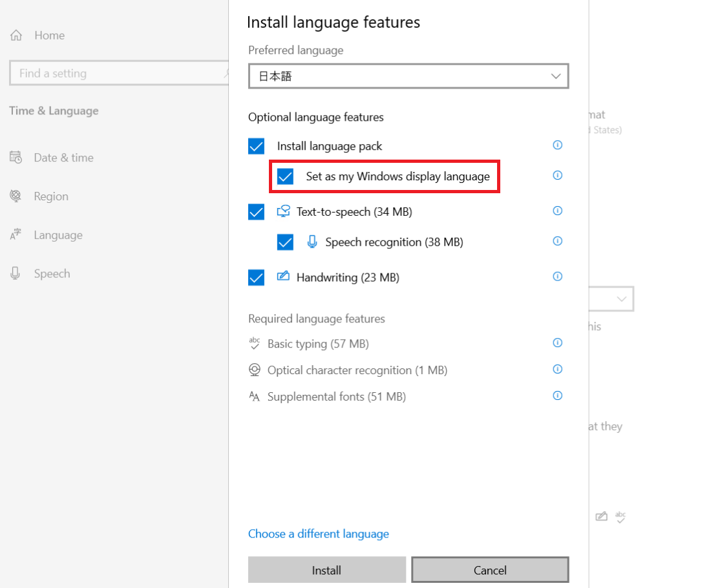Click Optical character recognition (1 MB) text

point(357,370)
